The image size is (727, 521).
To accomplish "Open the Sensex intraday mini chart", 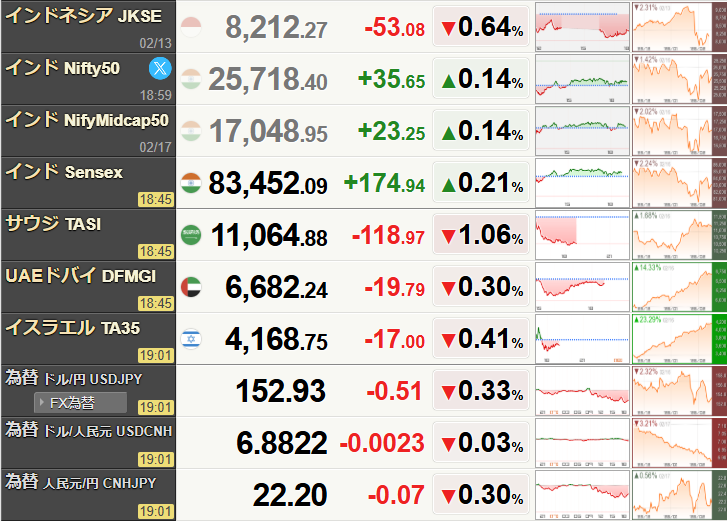I will [582, 183].
